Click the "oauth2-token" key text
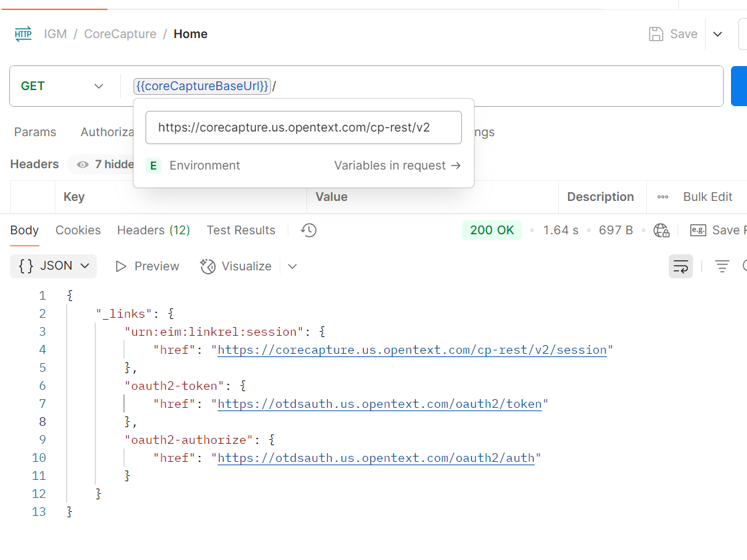 (174, 386)
